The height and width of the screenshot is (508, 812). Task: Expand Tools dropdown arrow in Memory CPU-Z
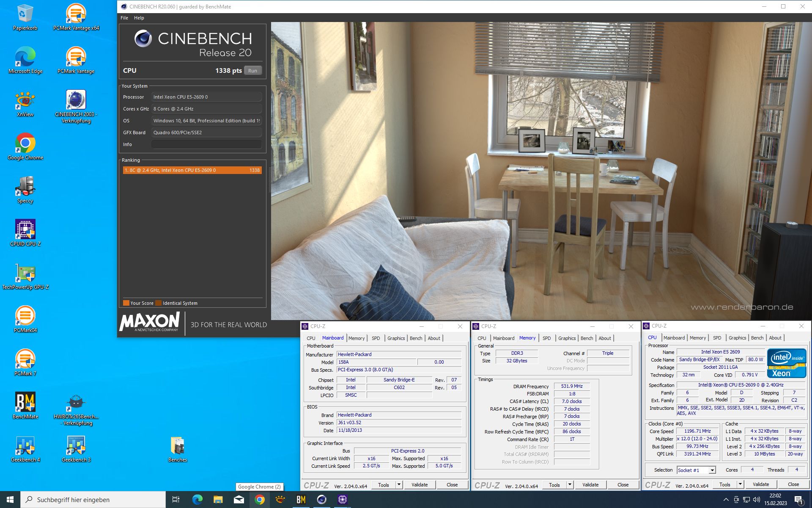pyautogui.click(x=570, y=485)
